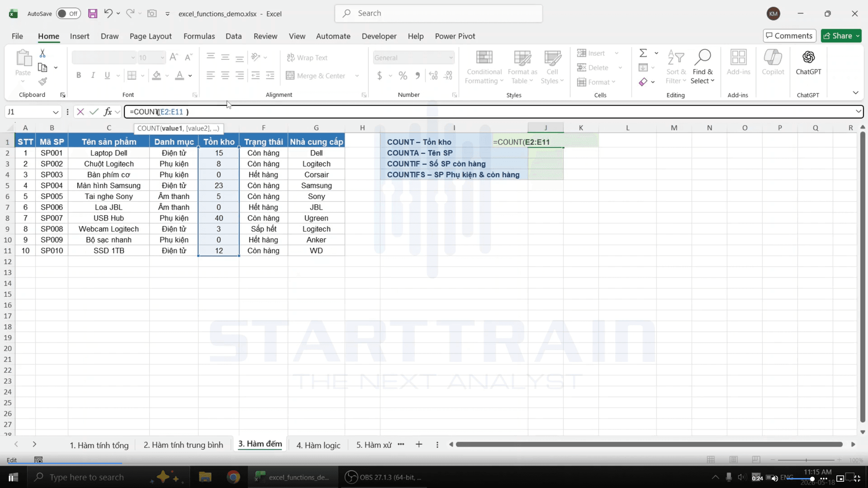Open Conditional Formatting
The image size is (868, 488).
click(484, 67)
